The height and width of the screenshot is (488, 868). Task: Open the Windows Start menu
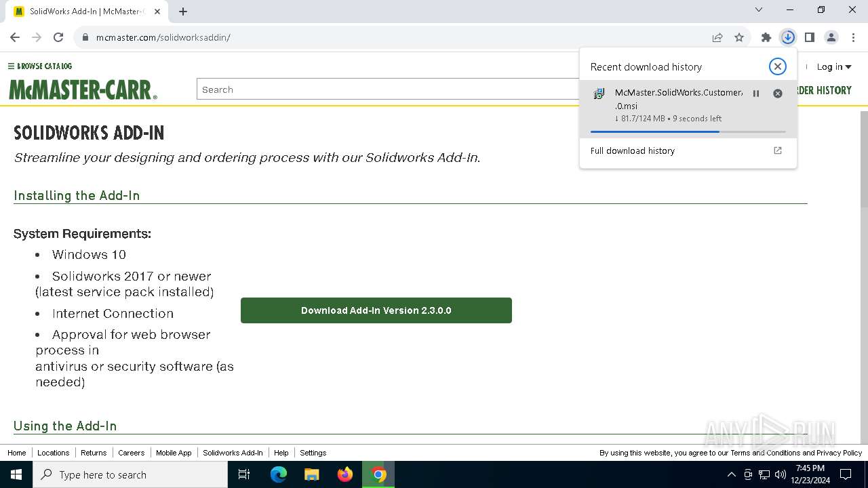click(x=16, y=474)
